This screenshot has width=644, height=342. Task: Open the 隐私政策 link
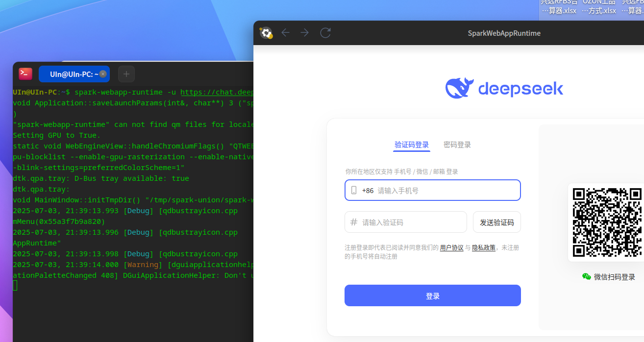click(484, 248)
